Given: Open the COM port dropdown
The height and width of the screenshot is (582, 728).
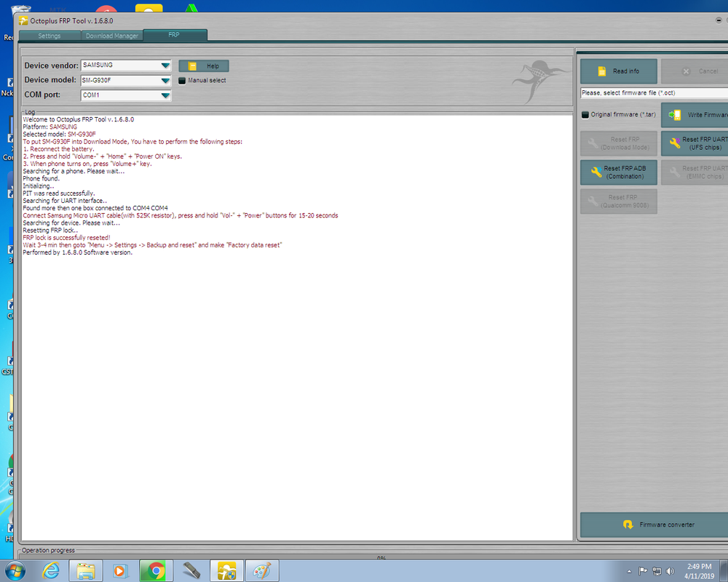Looking at the screenshot, I should 165,95.
